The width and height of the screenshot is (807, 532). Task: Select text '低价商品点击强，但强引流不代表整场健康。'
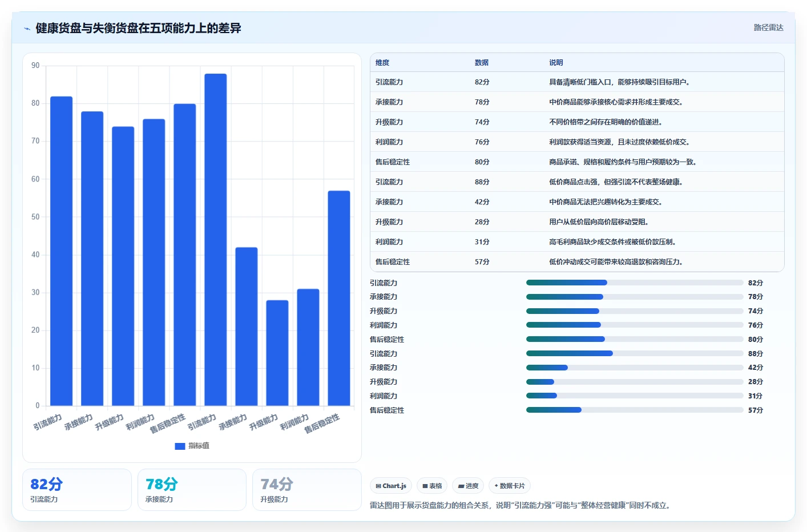(x=616, y=182)
